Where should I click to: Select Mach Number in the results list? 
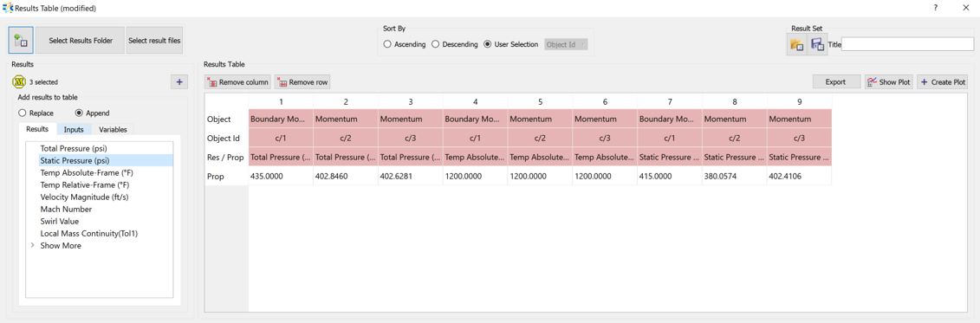tap(66, 210)
